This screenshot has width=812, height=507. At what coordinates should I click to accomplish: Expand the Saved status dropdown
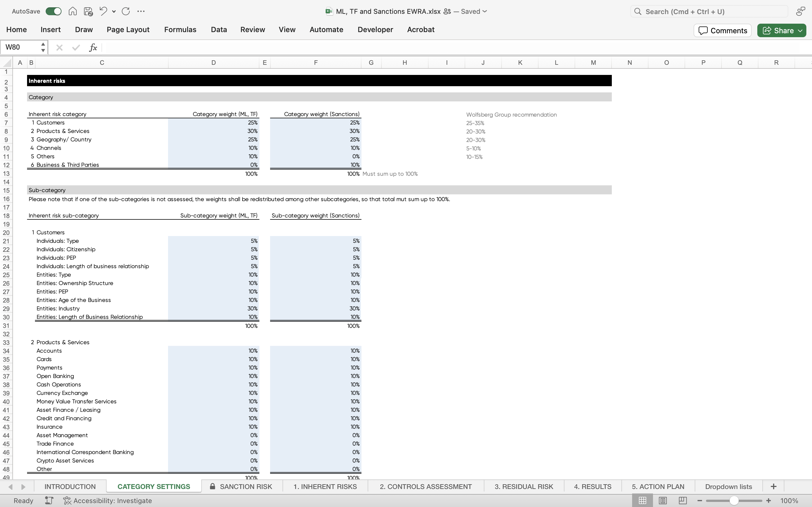[484, 11]
